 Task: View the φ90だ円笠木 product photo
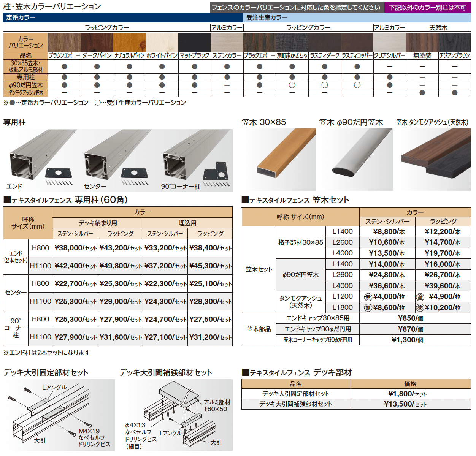click(356, 160)
